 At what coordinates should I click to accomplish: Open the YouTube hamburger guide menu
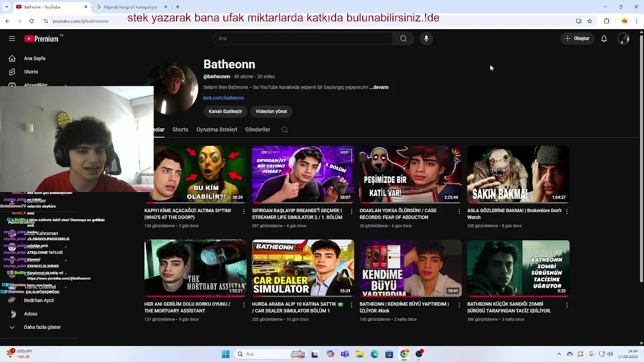[x=12, y=39]
